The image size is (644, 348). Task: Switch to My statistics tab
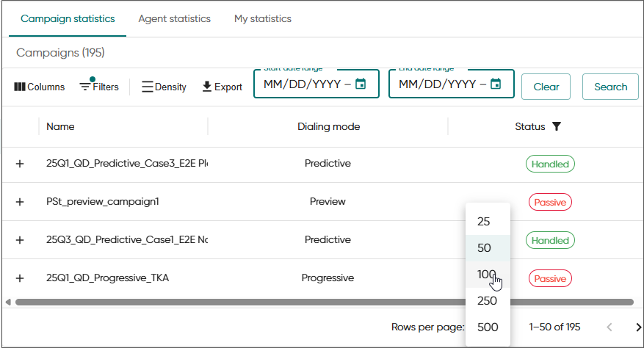[263, 18]
